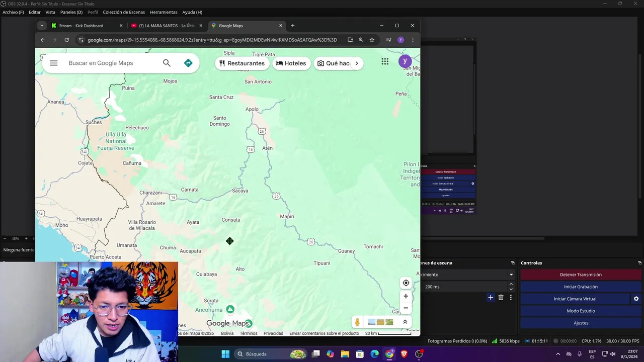644x362 pixels.
Task: Open the Herramientas menu in OBS
Action: (164, 12)
